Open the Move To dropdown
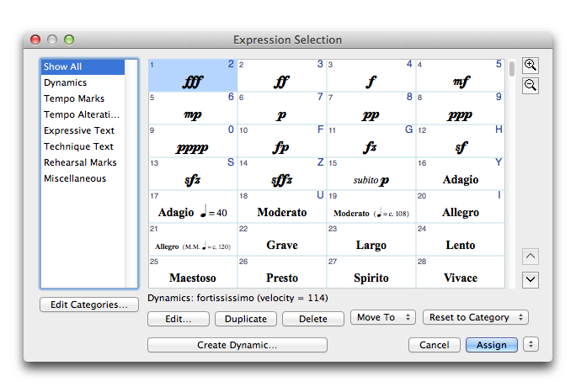Viewport: 576px width, 392px height. [x=383, y=317]
